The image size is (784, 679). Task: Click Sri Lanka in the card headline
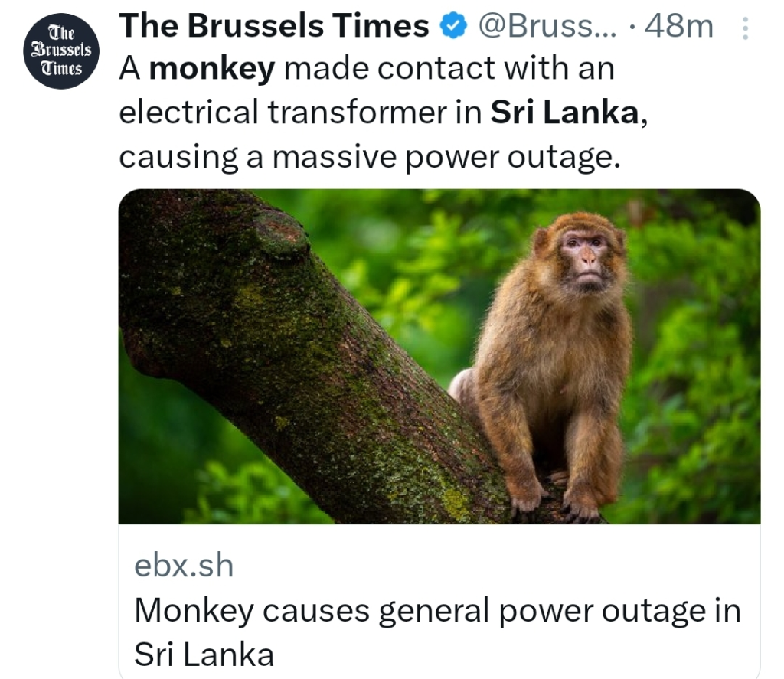204,655
